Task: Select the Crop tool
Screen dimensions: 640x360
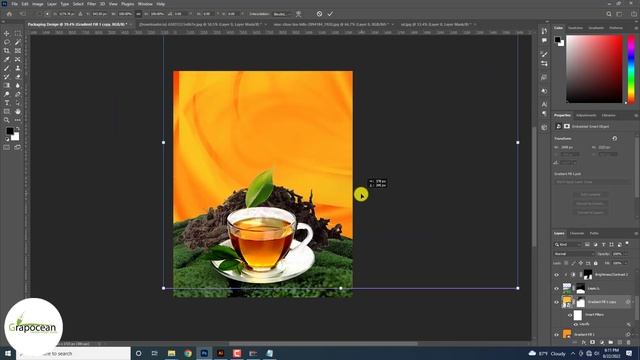Action: click(x=7, y=51)
